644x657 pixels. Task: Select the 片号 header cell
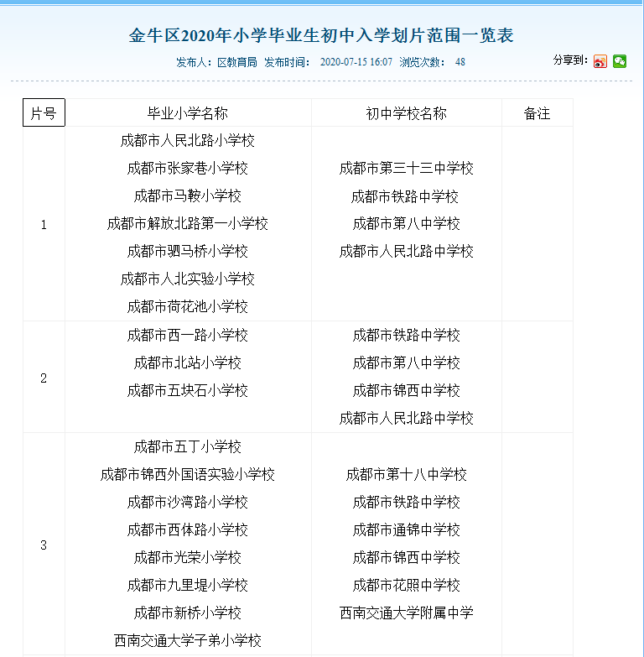coord(44,113)
